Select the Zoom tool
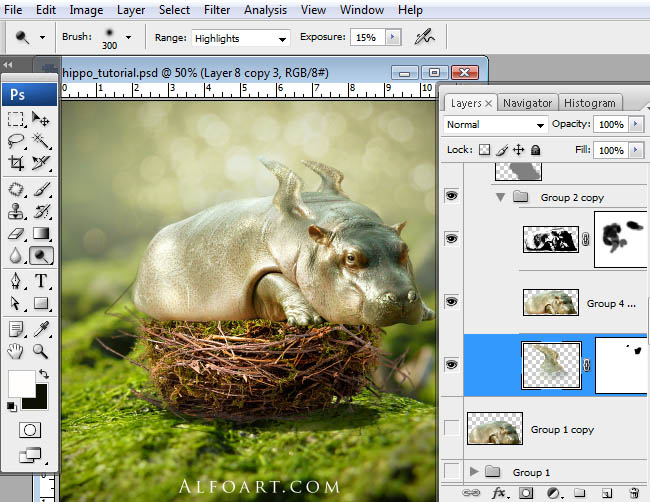 [41, 352]
